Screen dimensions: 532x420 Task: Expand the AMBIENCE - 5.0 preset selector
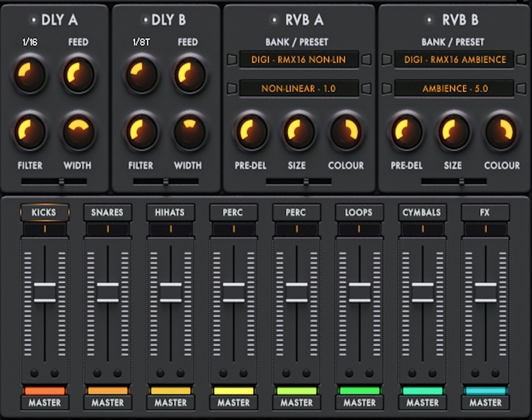(454, 88)
